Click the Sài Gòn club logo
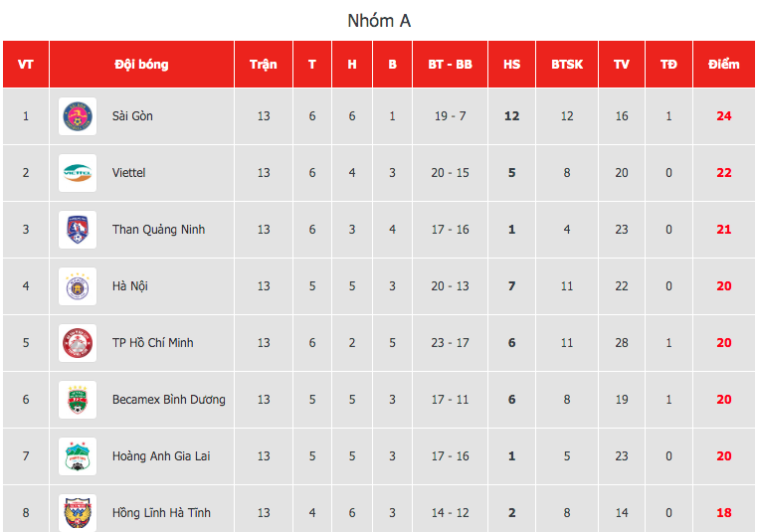This screenshot has height=532, width=757. [78, 116]
